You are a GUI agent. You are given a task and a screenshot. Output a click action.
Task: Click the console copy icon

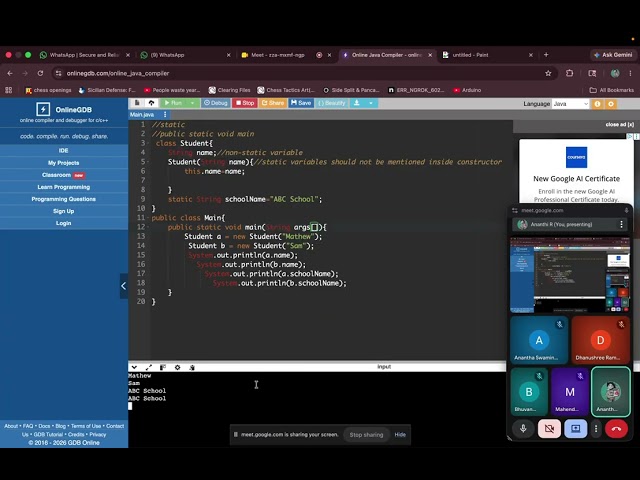[192, 367]
